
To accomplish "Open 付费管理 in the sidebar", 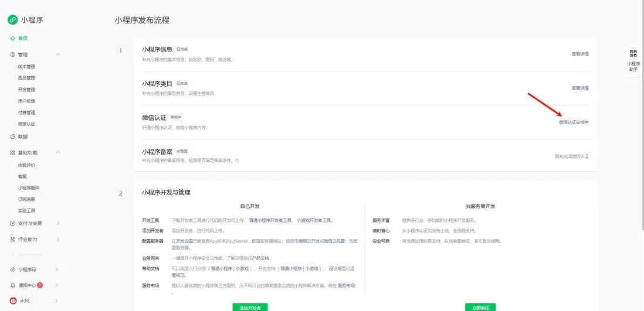I will [x=27, y=112].
